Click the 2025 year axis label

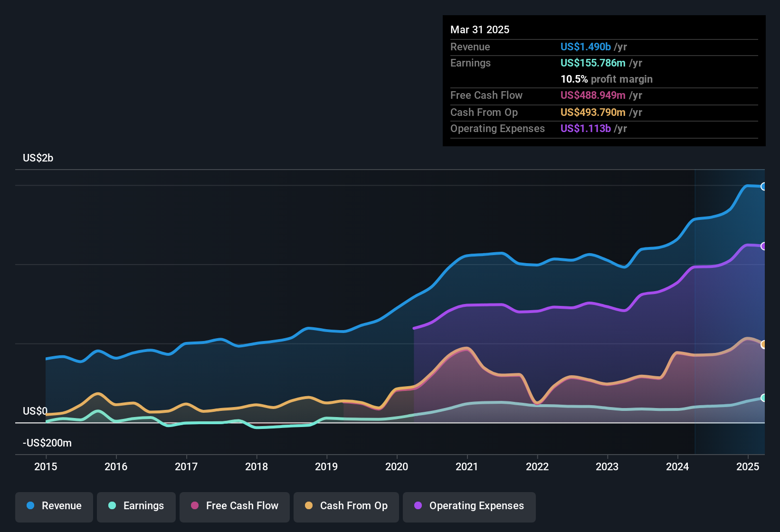(748, 467)
